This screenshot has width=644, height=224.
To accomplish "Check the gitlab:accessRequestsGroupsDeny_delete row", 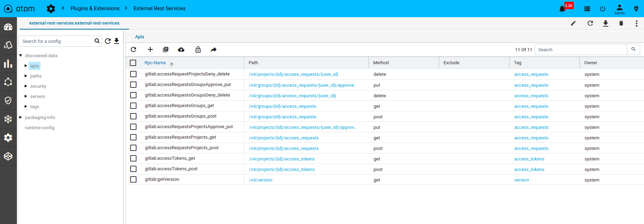I will pyautogui.click(x=133, y=95).
